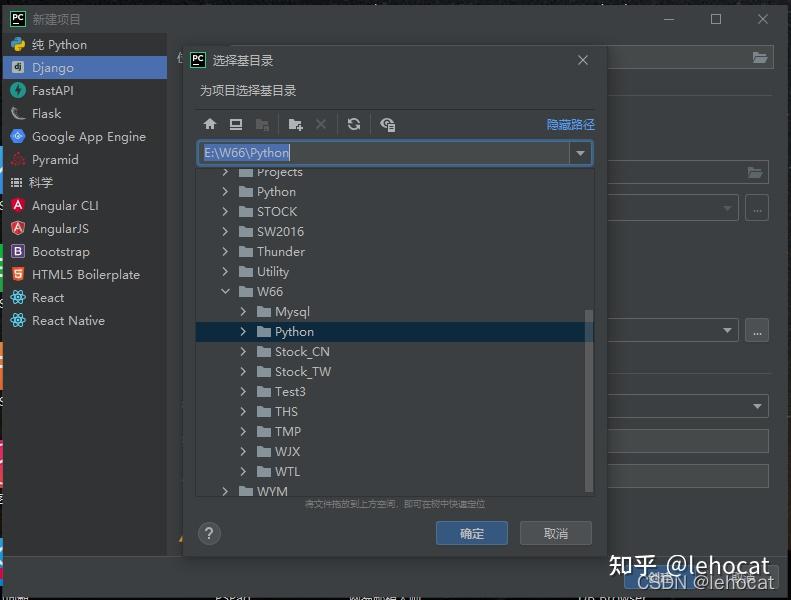Choose FastAPI project type
Viewport: 791px width, 600px height.
pos(85,90)
